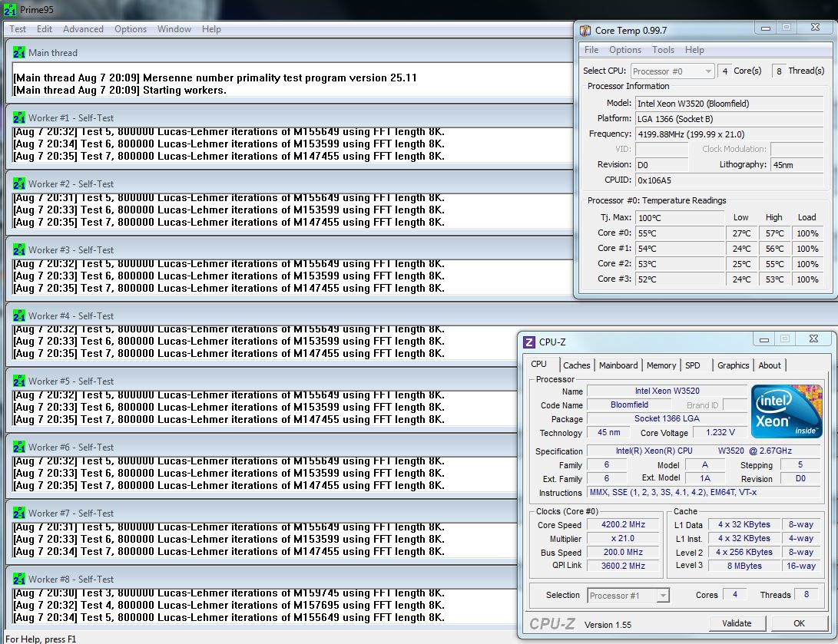Switch to CPU-Z SPD tab

click(693, 365)
